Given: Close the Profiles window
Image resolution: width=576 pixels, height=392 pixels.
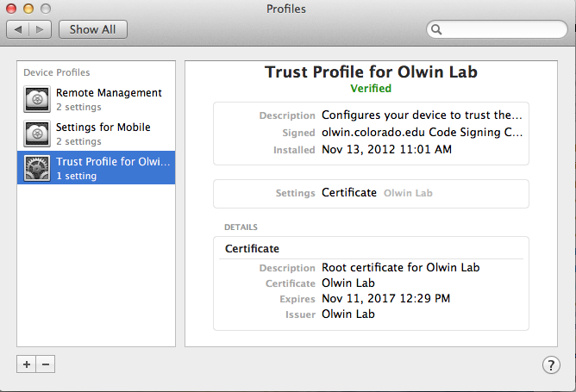Looking at the screenshot, I should (12, 9).
